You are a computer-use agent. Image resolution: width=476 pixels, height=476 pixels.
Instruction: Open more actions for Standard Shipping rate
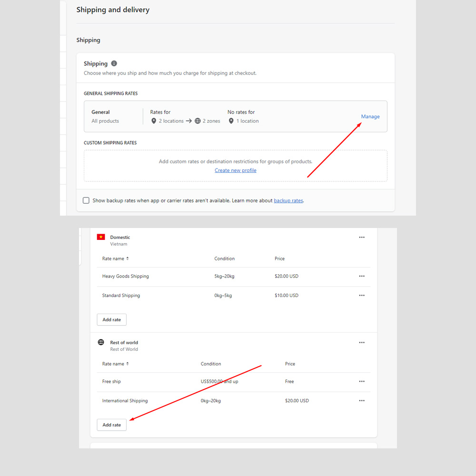(362, 296)
